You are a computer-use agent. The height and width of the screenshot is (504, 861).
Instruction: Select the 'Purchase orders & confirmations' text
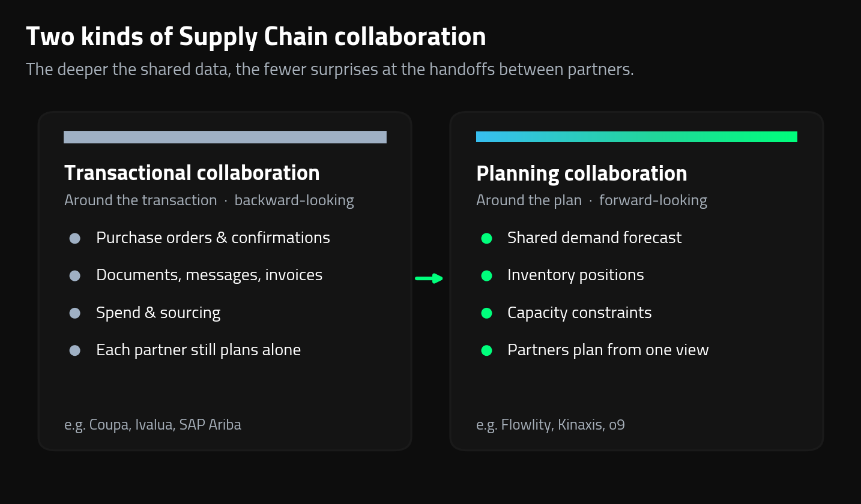213,238
